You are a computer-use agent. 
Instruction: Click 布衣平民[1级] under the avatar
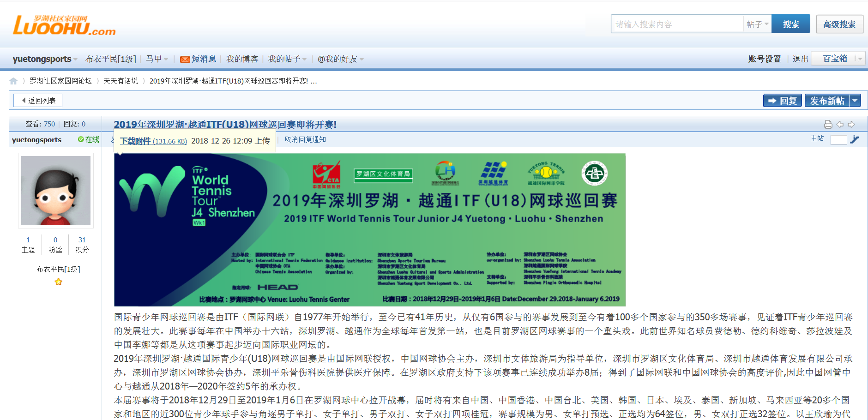coord(59,269)
